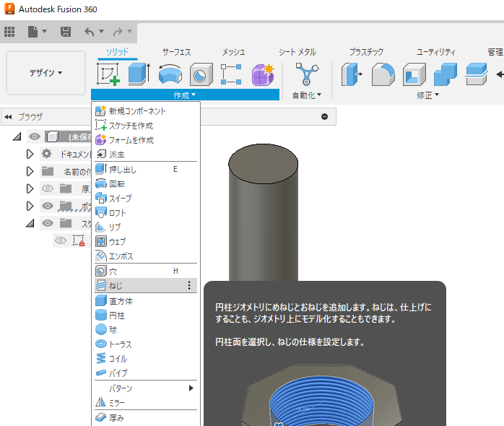Open ねじ item's three-dot options
The width and height of the screenshot is (504, 426).
189,285
